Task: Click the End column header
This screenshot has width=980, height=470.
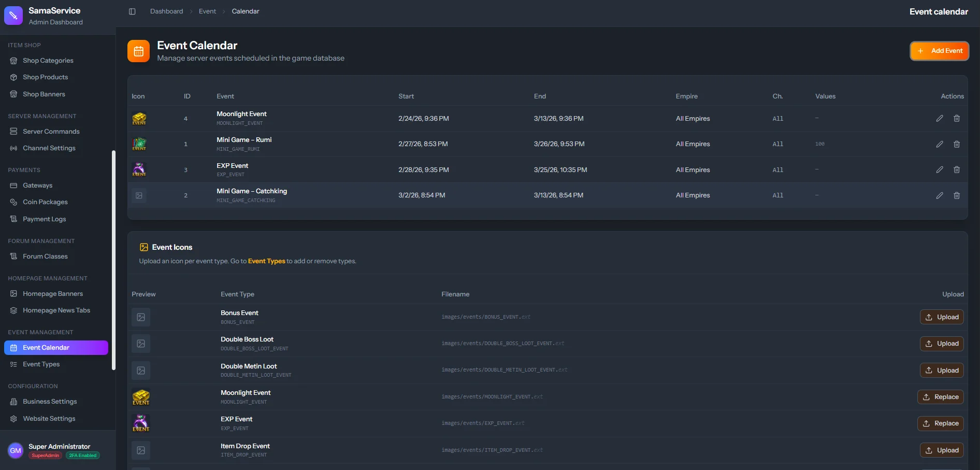Action: 540,96
